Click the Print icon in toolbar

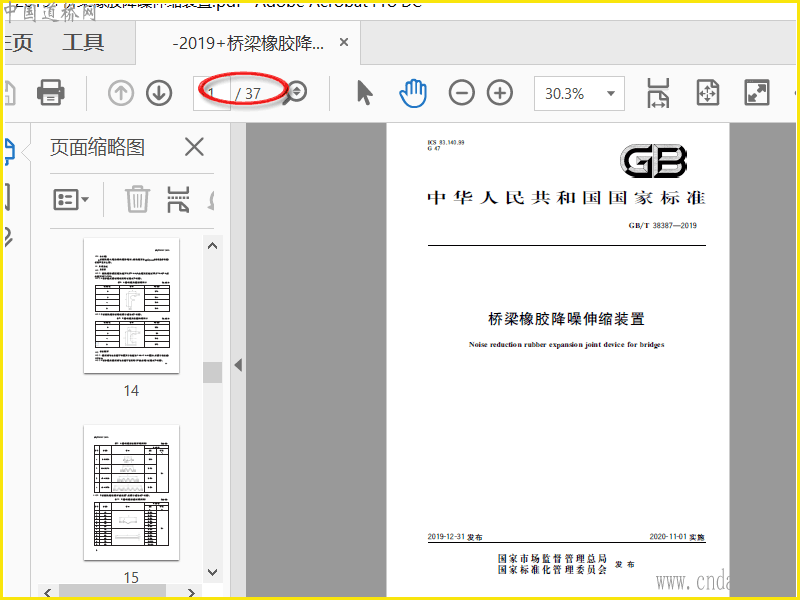point(51,93)
